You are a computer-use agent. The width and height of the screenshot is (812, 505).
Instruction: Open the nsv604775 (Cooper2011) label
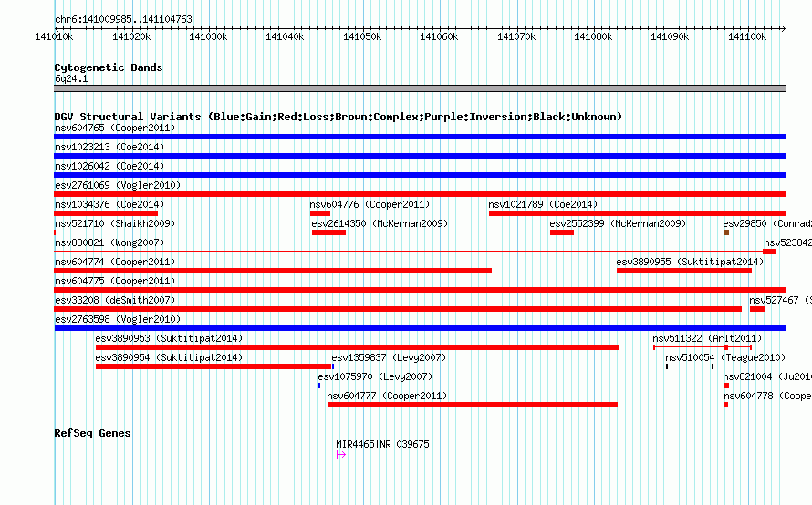click(x=115, y=281)
